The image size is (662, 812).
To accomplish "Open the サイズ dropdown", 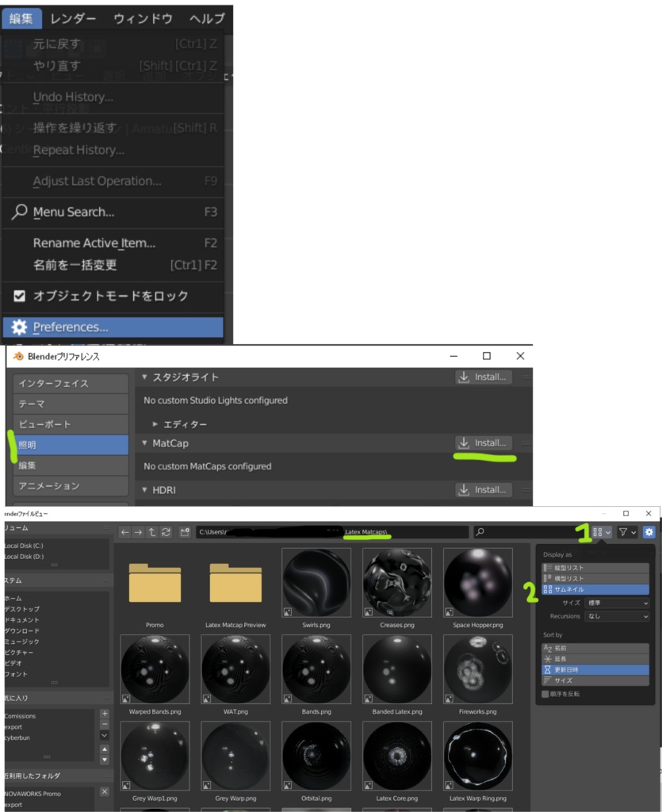I will (x=614, y=603).
